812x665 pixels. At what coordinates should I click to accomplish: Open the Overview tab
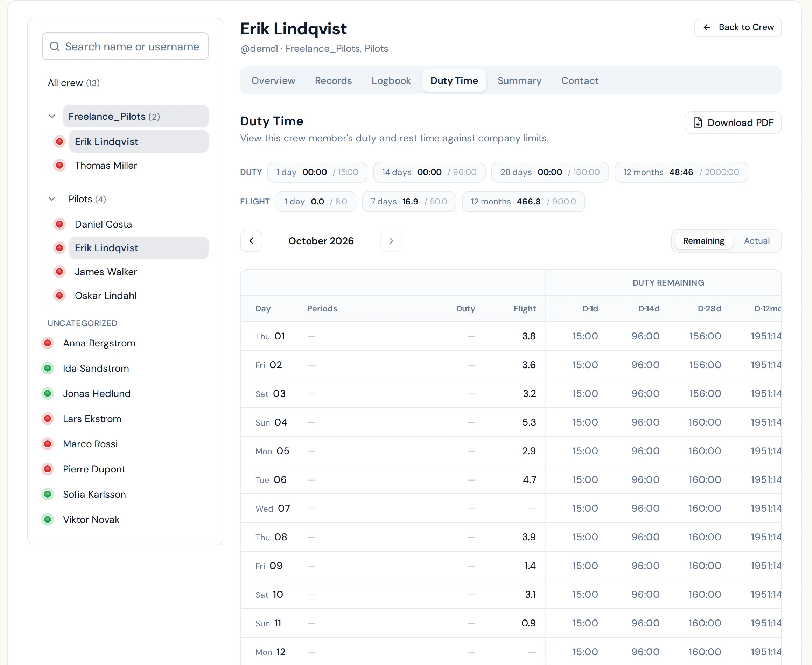click(273, 80)
